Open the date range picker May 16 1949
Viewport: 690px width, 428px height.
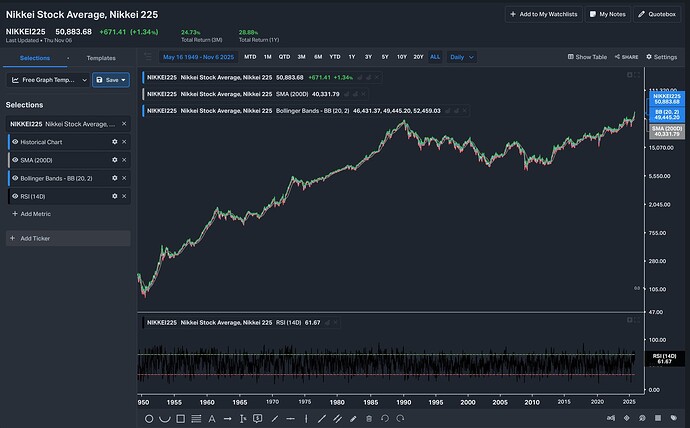click(198, 57)
